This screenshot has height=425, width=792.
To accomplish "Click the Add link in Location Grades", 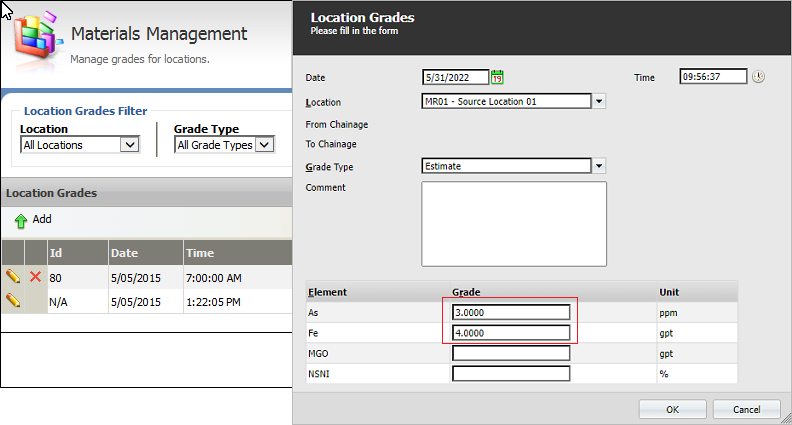I will click(x=42, y=219).
